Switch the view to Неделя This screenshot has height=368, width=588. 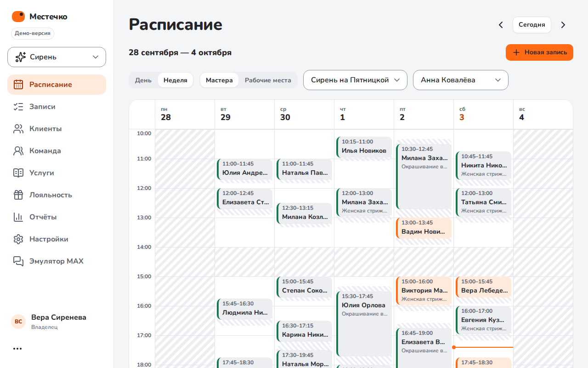[175, 80]
